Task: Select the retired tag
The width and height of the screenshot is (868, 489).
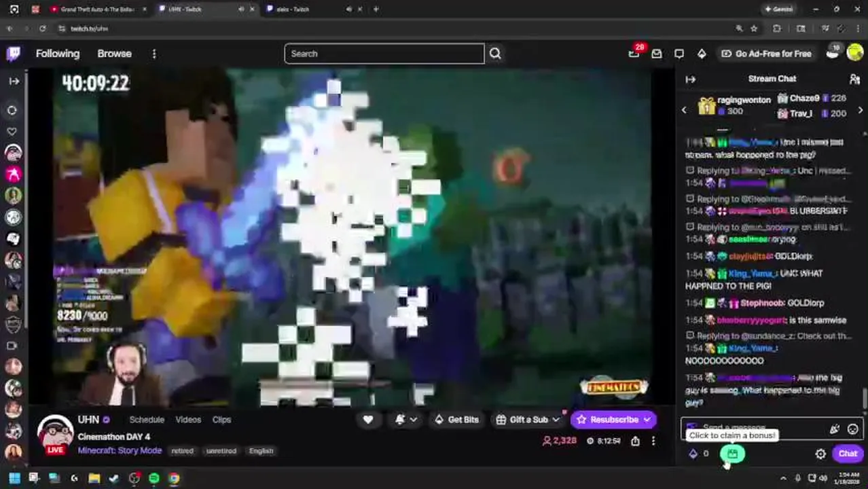Action: [x=182, y=451]
